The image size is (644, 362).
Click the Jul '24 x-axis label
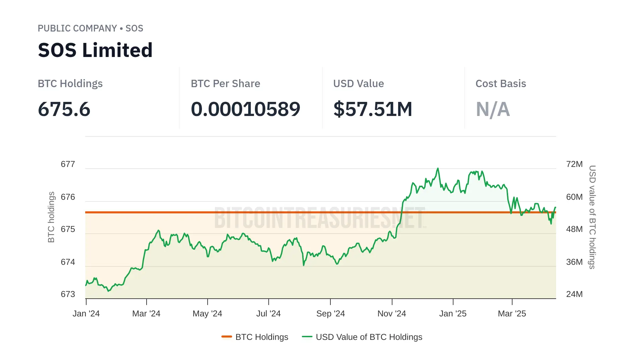[268, 313]
